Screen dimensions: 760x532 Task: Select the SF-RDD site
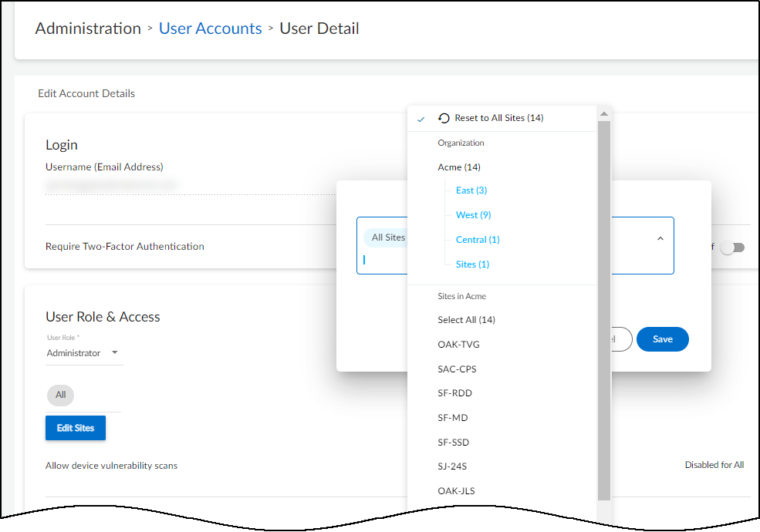click(454, 393)
